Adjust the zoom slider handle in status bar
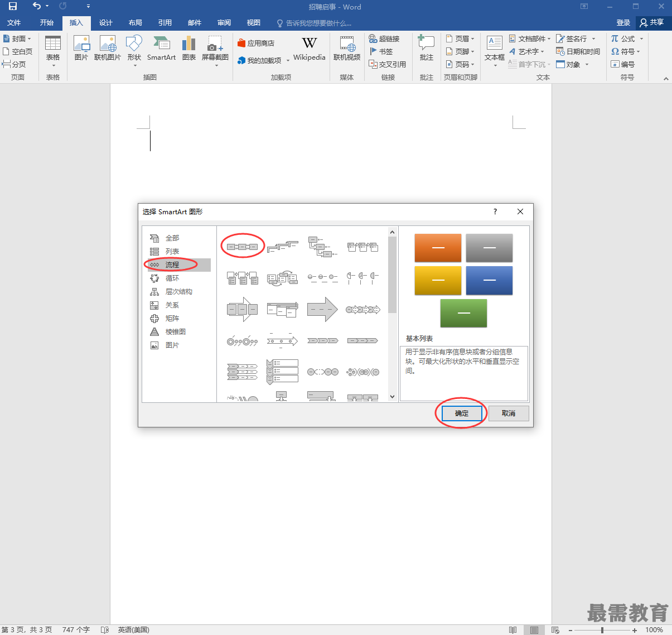 tap(602, 630)
